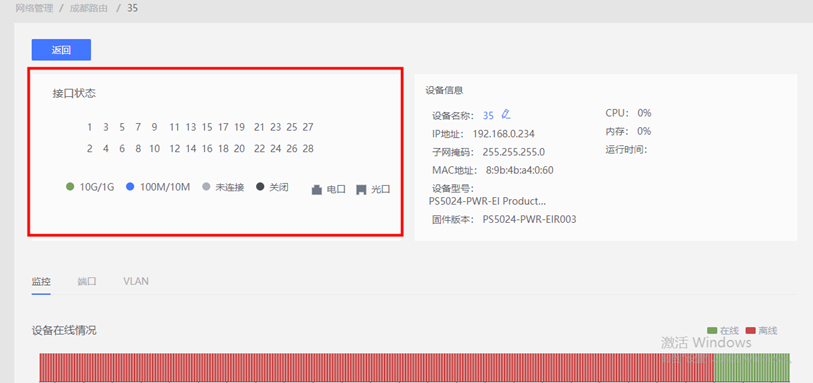Click the 光口 port-type legend icon
The width and height of the screenshot is (813, 383).
(361, 190)
